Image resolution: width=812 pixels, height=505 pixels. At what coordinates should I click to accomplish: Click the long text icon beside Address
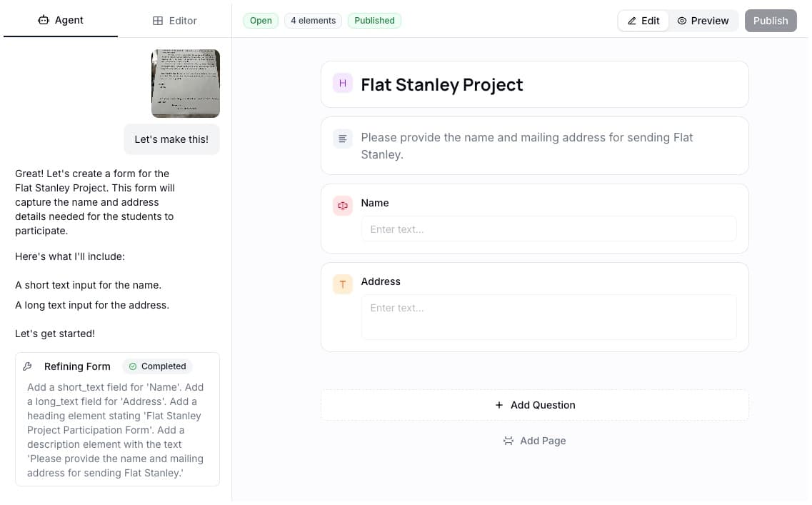[x=343, y=284]
